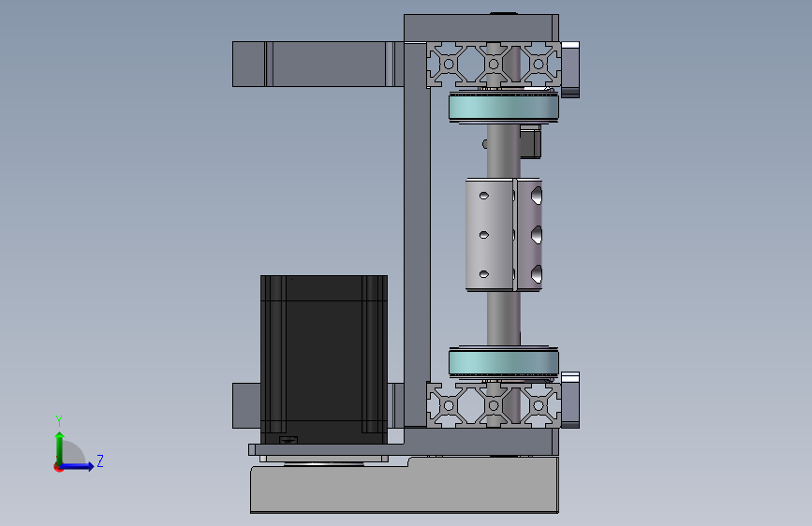
Task: Select the gray block left of the motor
Action: click(246, 405)
